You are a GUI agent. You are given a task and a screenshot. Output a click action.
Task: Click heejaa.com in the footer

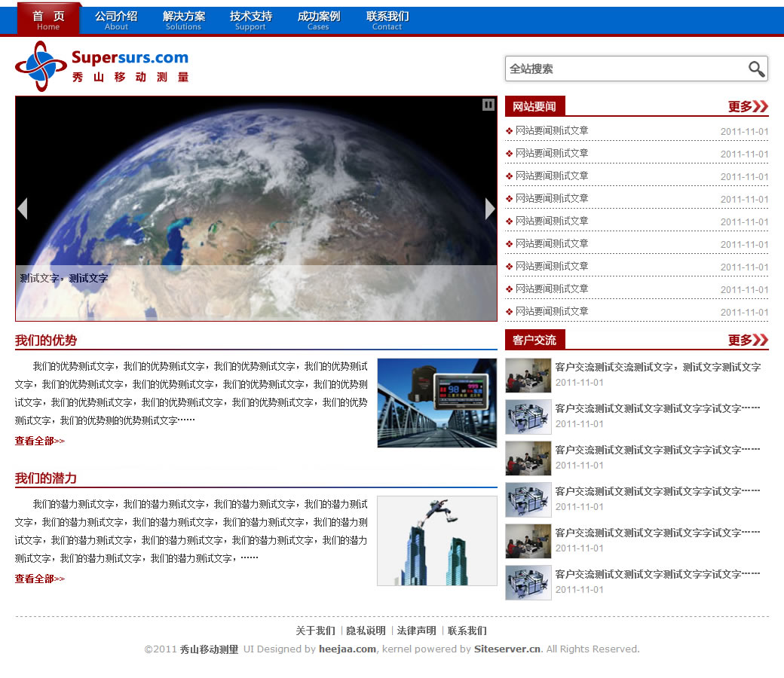click(x=348, y=649)
